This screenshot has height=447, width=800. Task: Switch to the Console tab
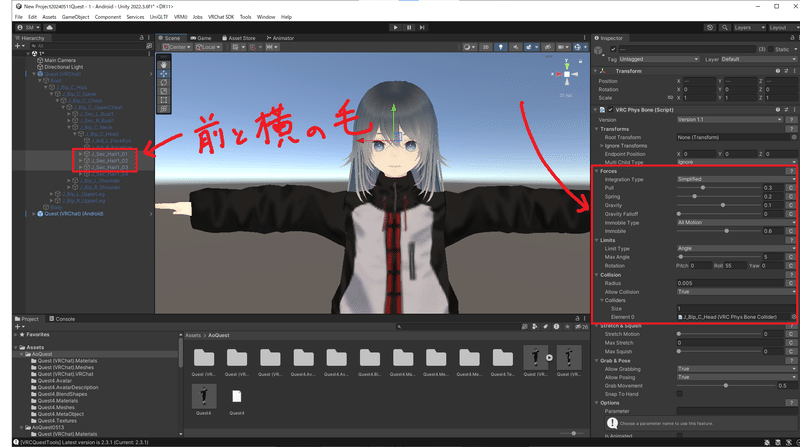coord(62,319)
